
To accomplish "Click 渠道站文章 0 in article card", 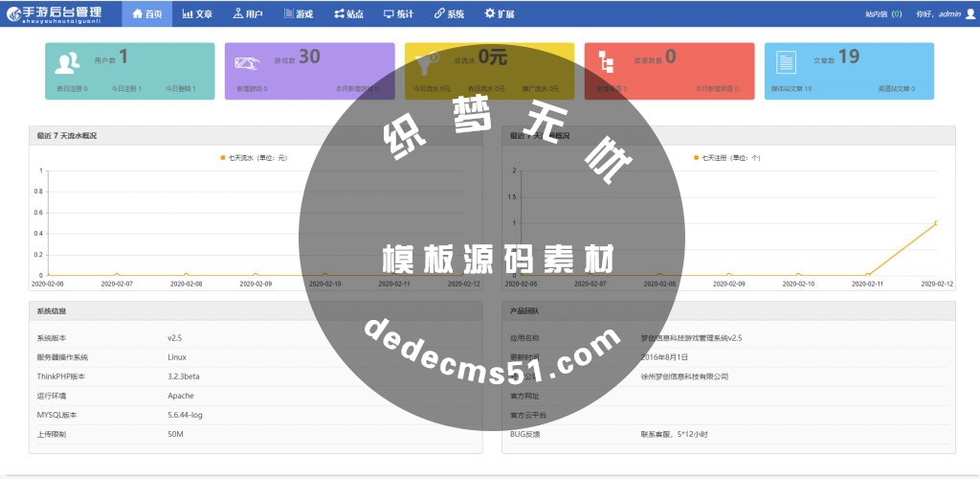I will [896, 89].
